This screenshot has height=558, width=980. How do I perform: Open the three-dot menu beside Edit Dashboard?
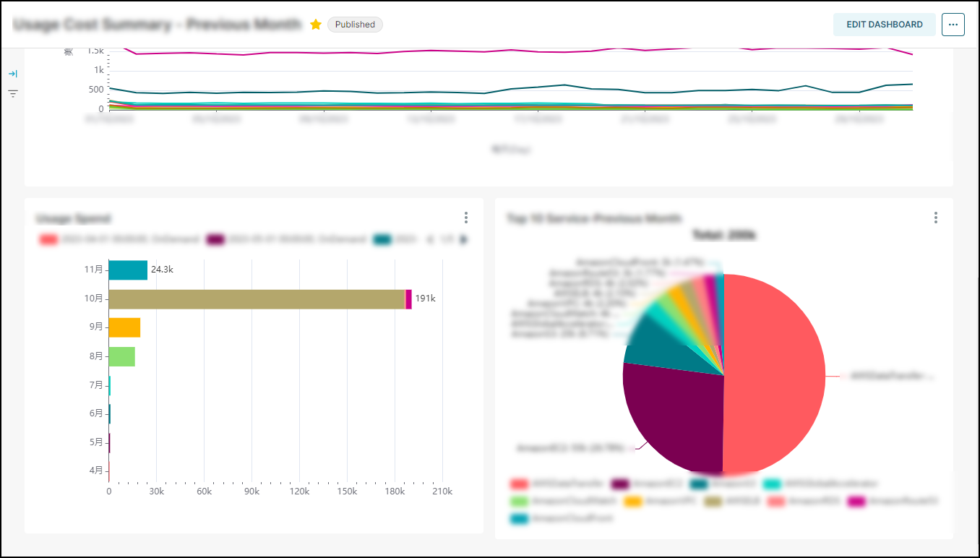(953, 25)
